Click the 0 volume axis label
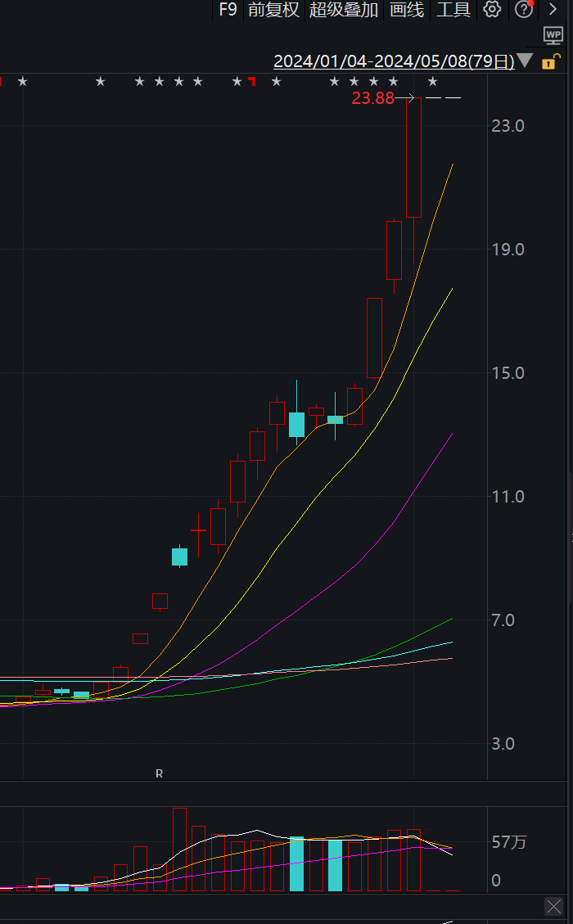573x924 pixels. [496, 881]
